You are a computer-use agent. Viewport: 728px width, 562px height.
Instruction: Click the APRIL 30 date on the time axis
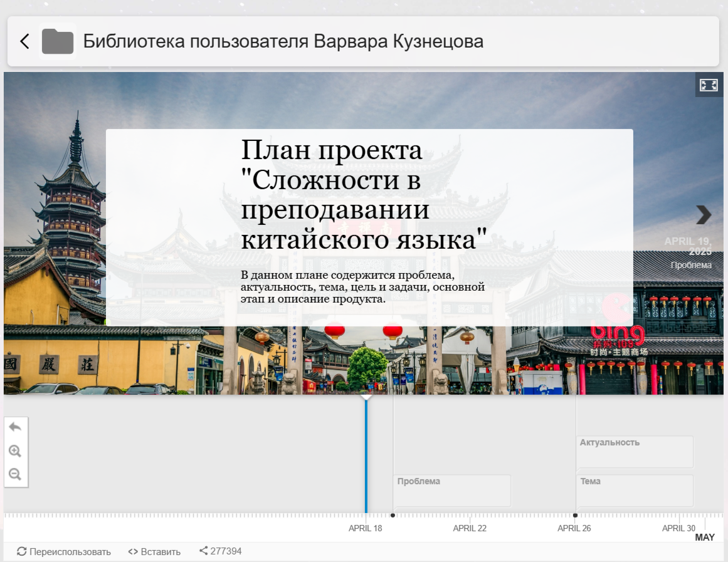[x=679, y=528]
